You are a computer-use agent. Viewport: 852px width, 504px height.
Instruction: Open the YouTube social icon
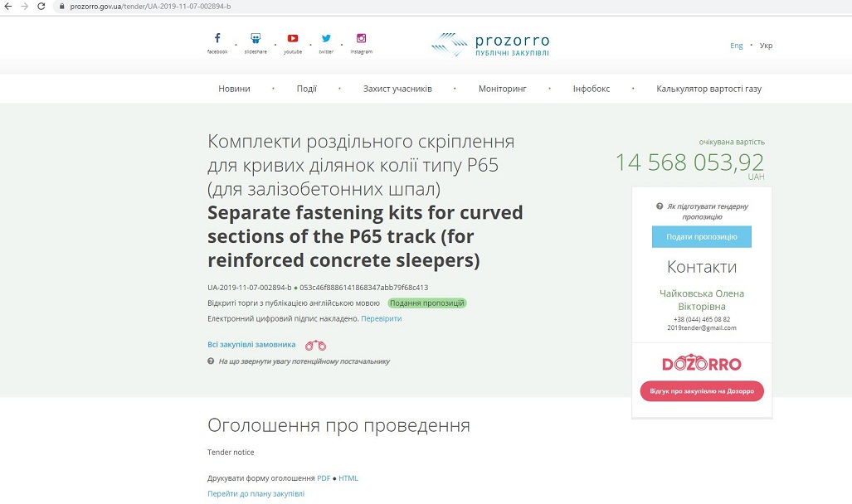(293, 39)
